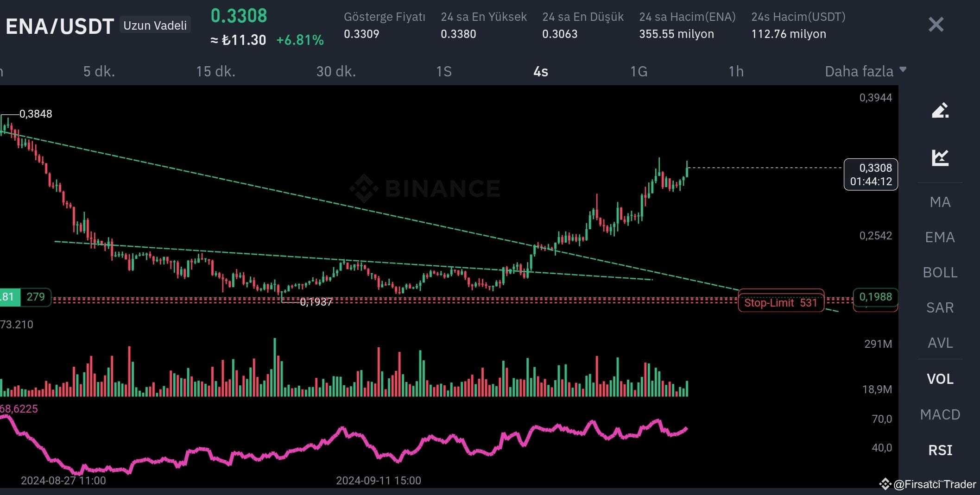Image resolution: width=980 pixels, height=495 pixels.
Task: Select the 30 dk. timeframe
Action: 336,71
